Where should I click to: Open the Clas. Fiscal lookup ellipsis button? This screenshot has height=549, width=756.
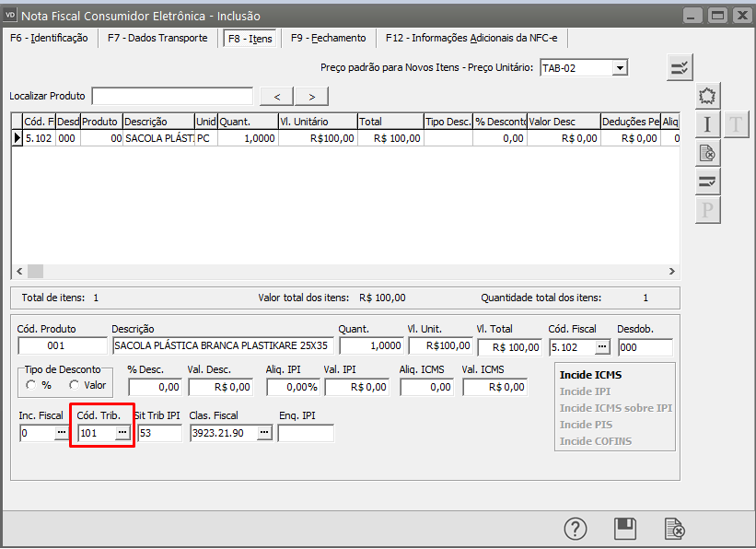pyautogui.click(x=264, y=432)
